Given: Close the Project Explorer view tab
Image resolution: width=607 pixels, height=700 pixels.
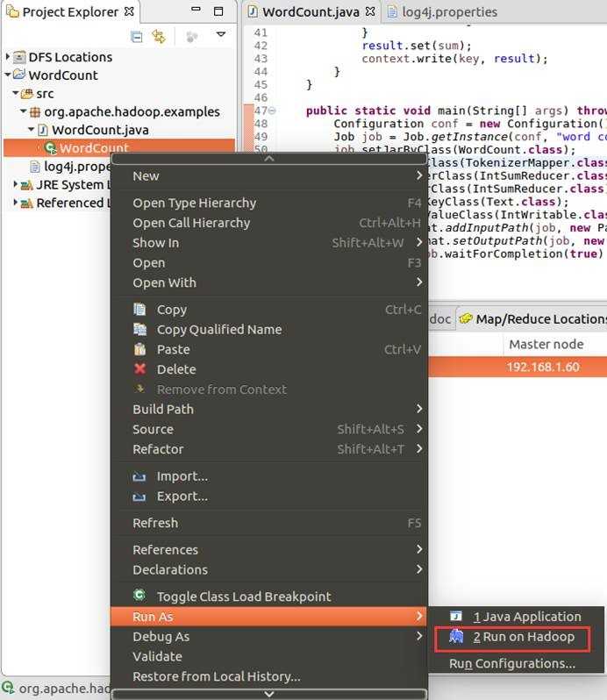Looking at the screenshot, I should coord(129,11).
